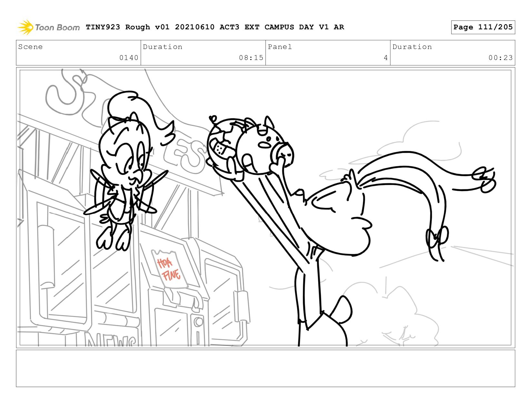
Task: Click the 'Scene' header label
Action: 30,47
